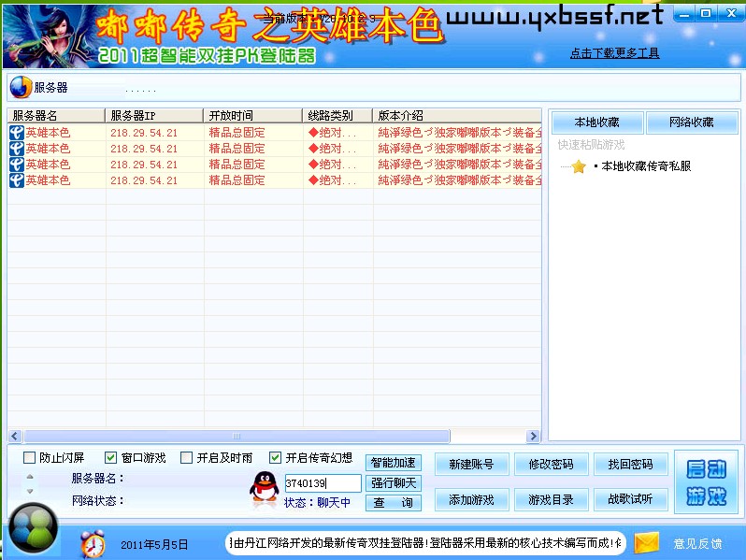Click the yellow envelope feedback icon
This screenshot has height=560, width=746.
647,543
